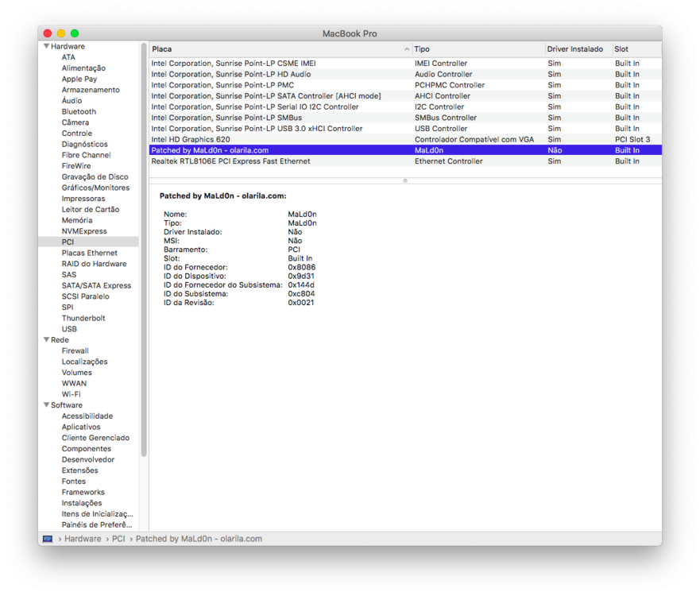
Task: Select Thunderbolt in the hardware list
Action: tap(83, 318)
